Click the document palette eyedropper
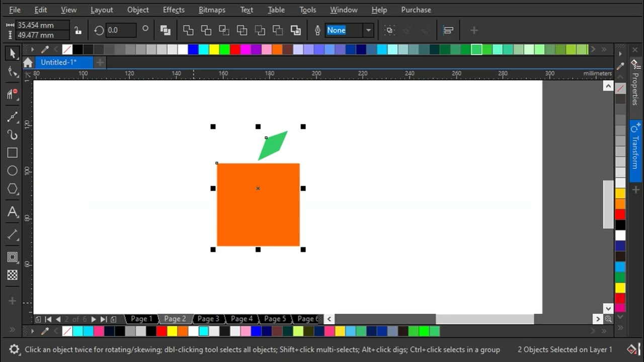Screen dimensions: 644x362 pos(45,331)
